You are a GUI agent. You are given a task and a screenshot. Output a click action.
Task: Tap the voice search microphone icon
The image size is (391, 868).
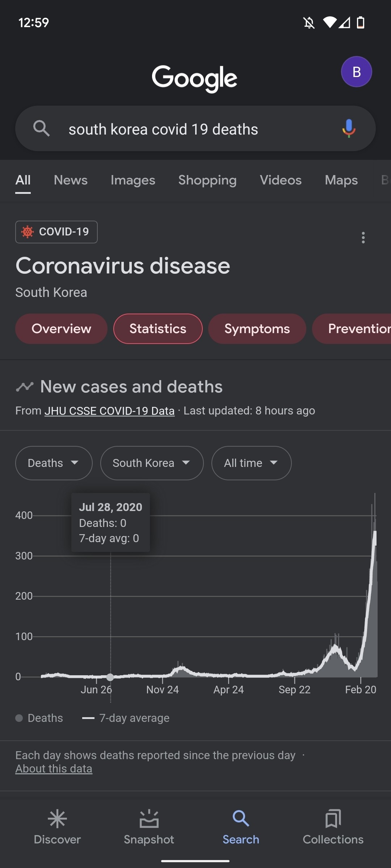pyautogui.click(x=349, y=128)
